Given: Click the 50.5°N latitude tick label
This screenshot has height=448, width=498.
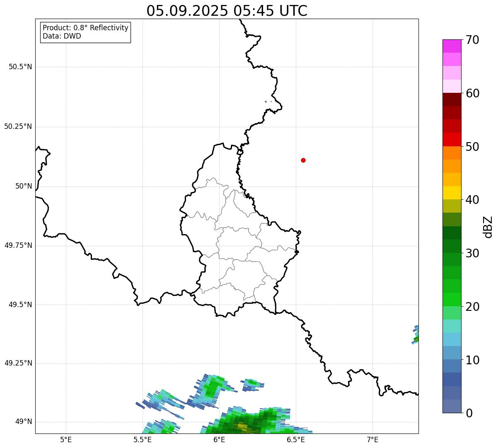Looking at the screenshot, I should pos(20,67).
